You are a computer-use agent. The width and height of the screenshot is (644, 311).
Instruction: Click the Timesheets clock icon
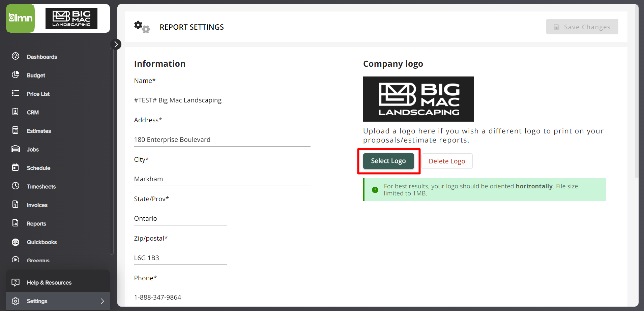coord(16,186)
